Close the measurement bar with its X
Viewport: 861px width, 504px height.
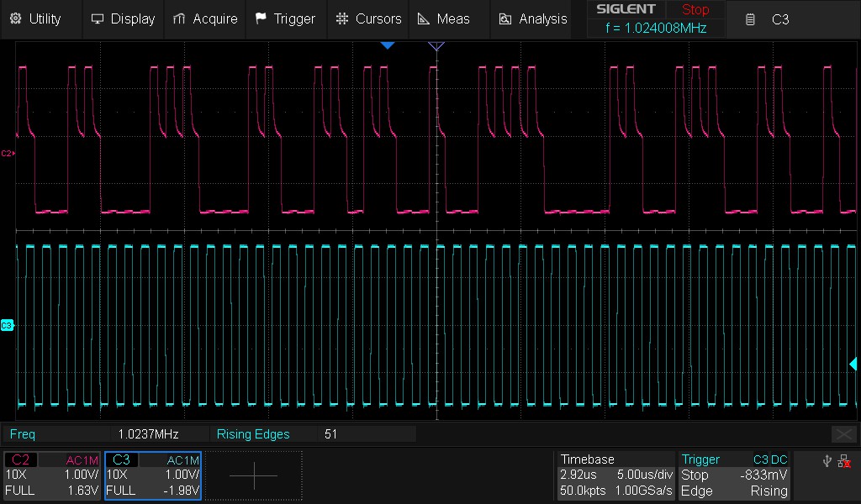point(843,434)
